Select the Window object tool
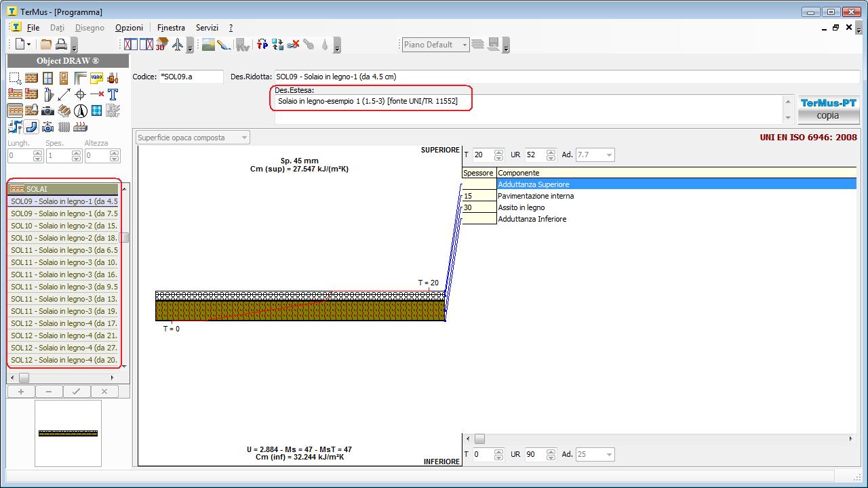 (x=47, y=78)
